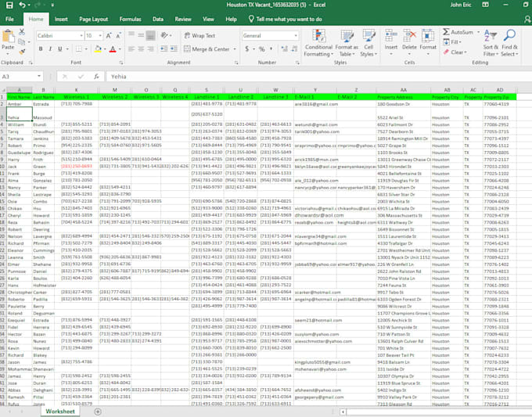Open Format as Table gallery
Viewport: 532px width, 417px height.
point(347,43)
